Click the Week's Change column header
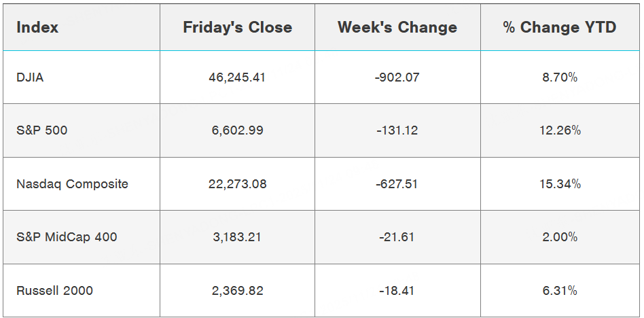The width and height of the screenshot is (644, 318). [397, 28]
